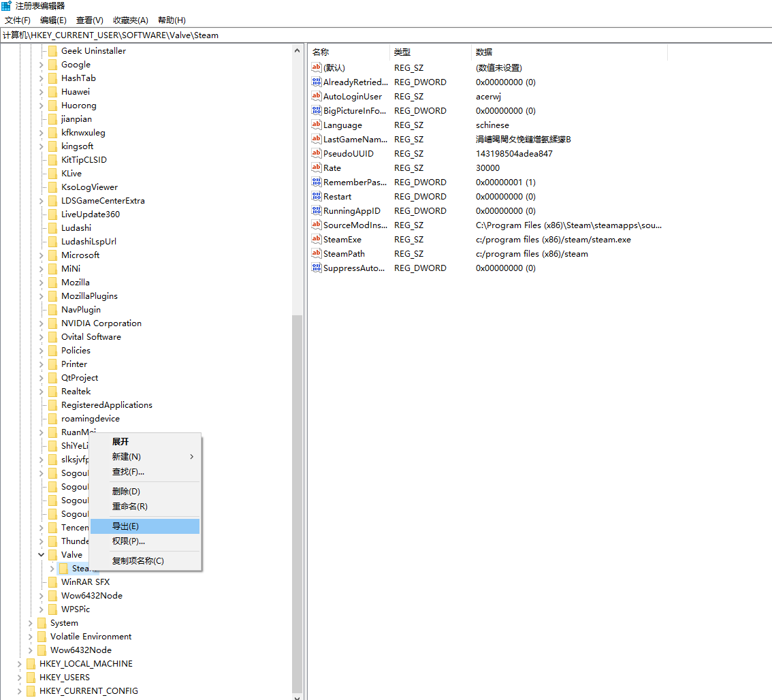Screen dimensions: 772x700
Task: Choose 导出(E) from the context menu
Action: pyautogui.click(x=145, y=526)
